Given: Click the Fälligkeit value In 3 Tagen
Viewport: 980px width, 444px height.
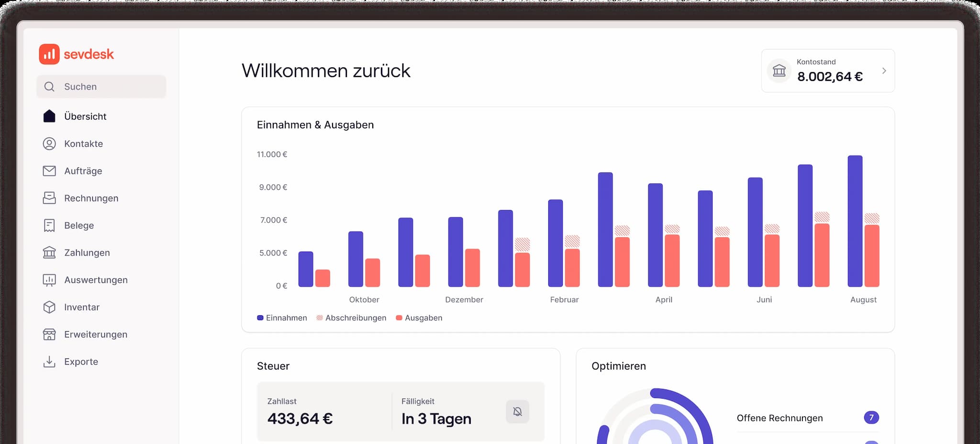Looking at the screenshot, I should (436, 419).
